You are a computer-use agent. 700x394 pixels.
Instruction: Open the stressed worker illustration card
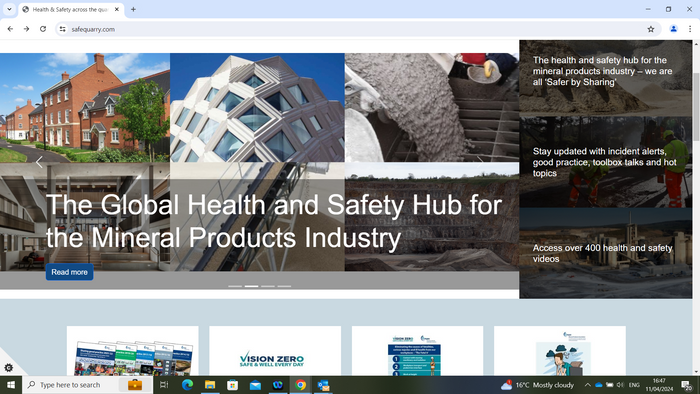point(560,351)
